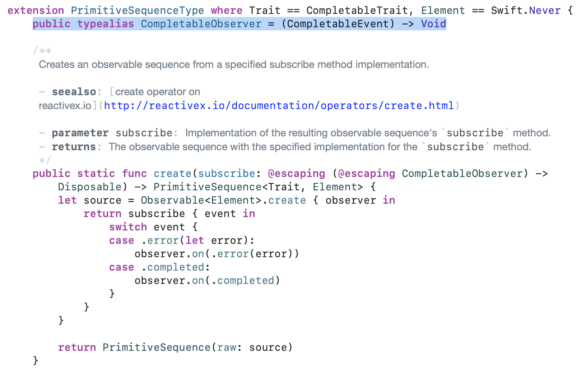Click the 'seealso' doc comment keyword
The width and height of the screenshot is (588, 375).
74,92
